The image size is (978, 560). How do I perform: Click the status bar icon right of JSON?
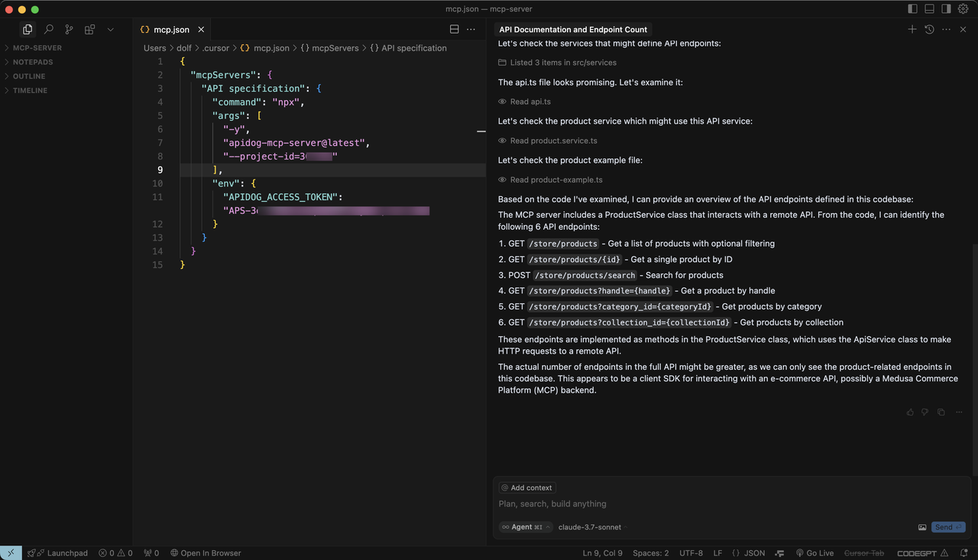tap(779, 553)
